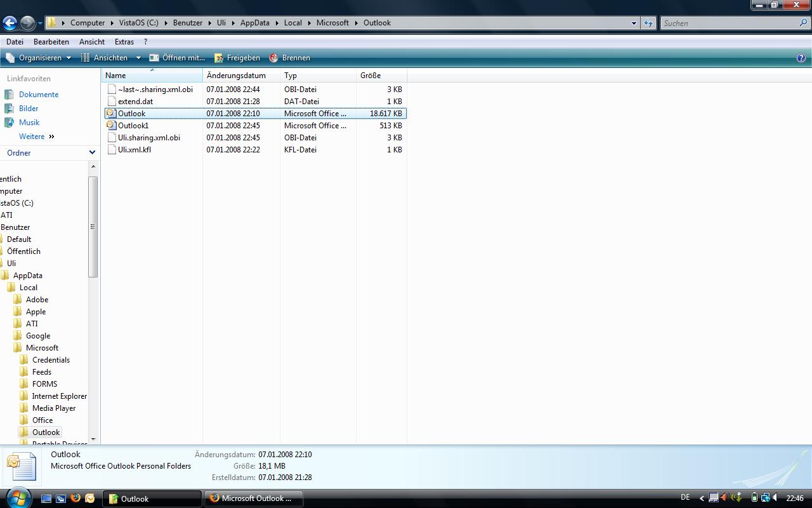
Task: Sort by Änderungsdatum column header
Action: point(241,76)
